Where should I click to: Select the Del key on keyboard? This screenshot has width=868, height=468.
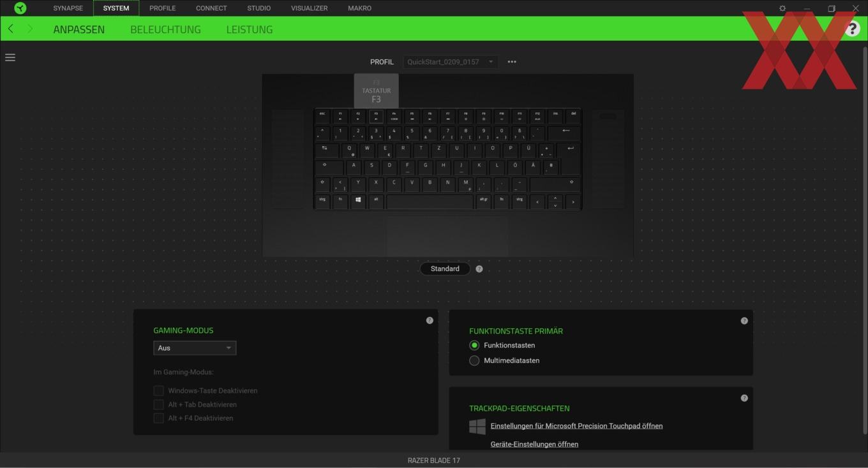573,115
